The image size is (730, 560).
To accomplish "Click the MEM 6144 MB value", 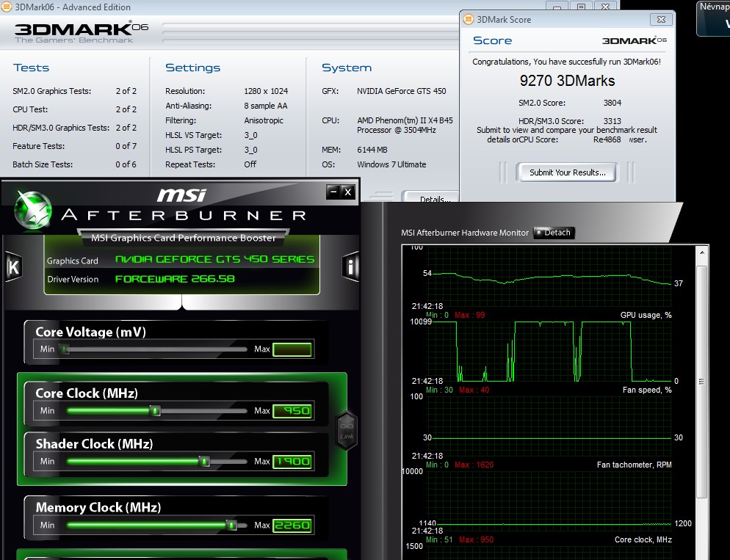I will (372, 150).
